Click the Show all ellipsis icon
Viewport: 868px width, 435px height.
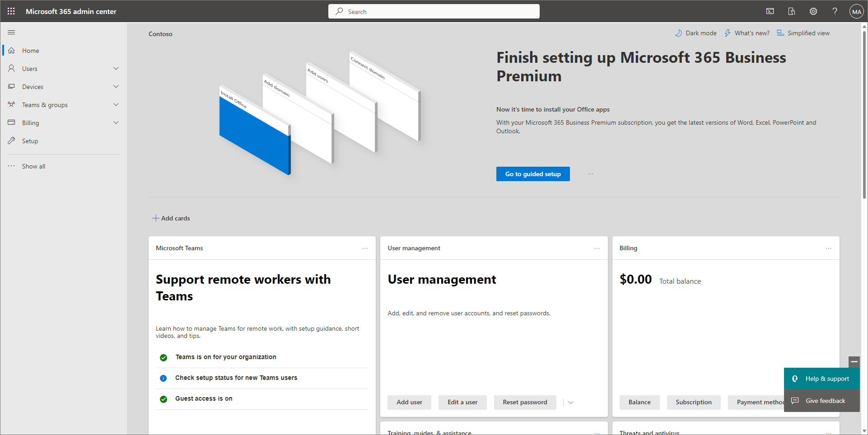tap(12, 166)
